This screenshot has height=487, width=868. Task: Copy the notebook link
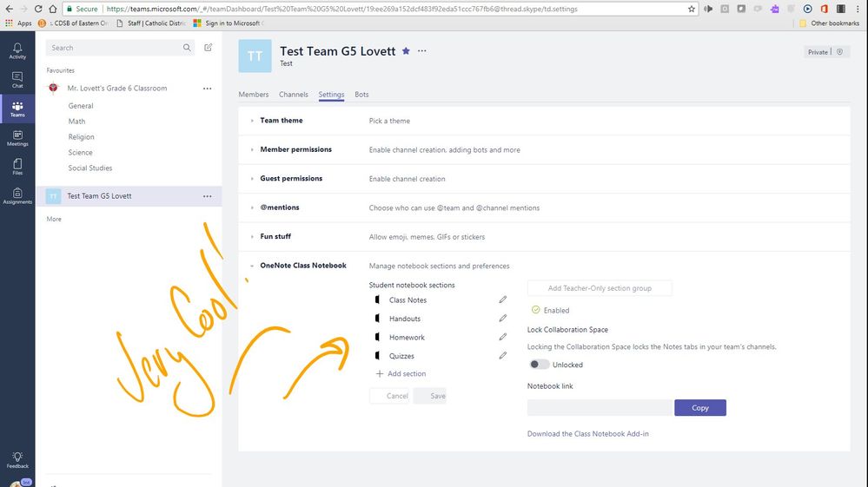click(x=700, y=408)
